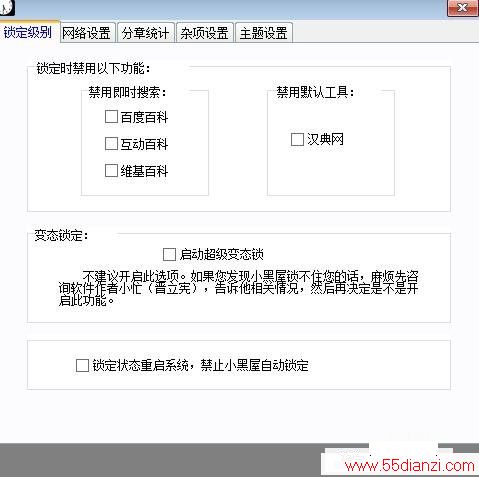The width and height of the screenshot is (479, 477).
Task: Switch to the 网络设置 tab
Action: tap(87, 33)
